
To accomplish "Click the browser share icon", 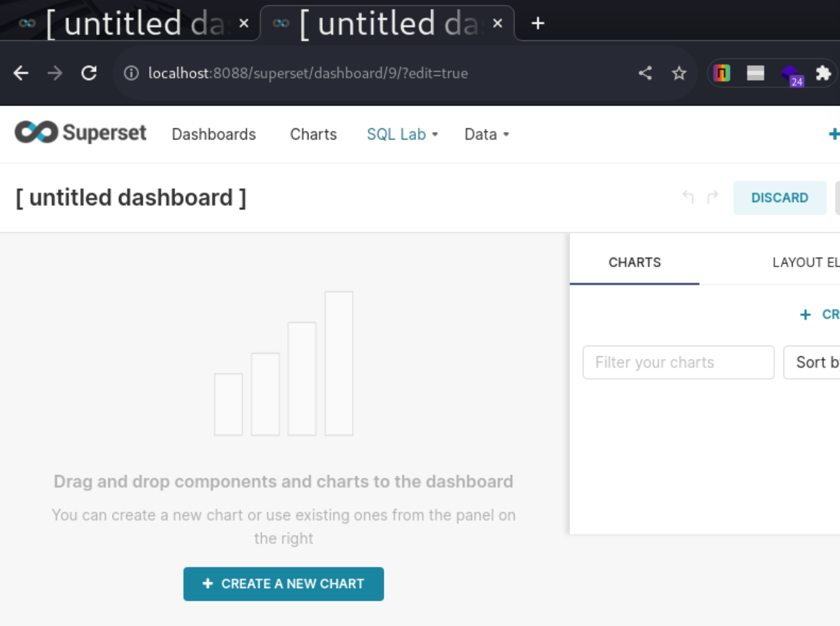I will coord(645,73).
